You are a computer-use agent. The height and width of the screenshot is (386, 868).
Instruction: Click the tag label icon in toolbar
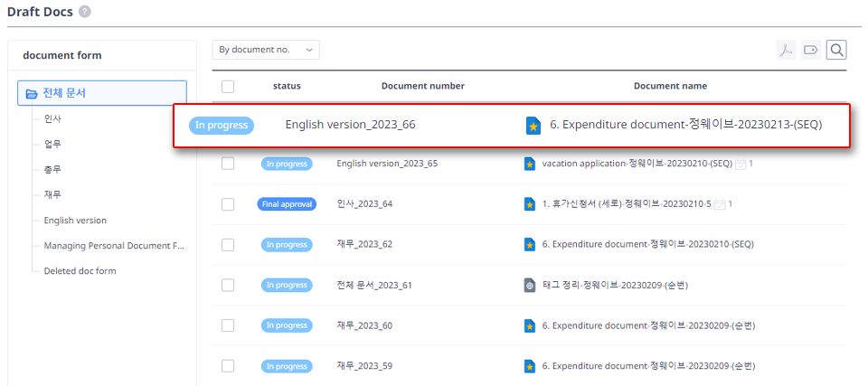coord(811,51)
